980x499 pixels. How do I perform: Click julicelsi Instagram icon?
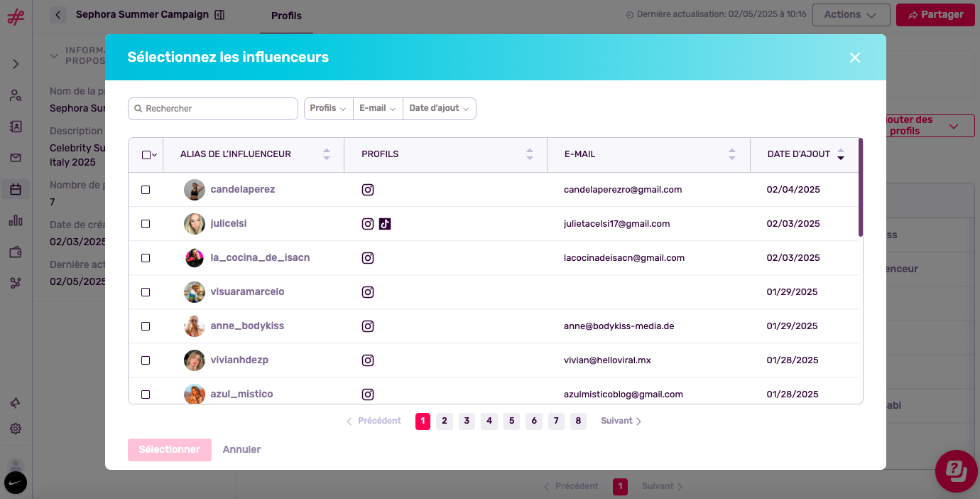pos(368,224)
